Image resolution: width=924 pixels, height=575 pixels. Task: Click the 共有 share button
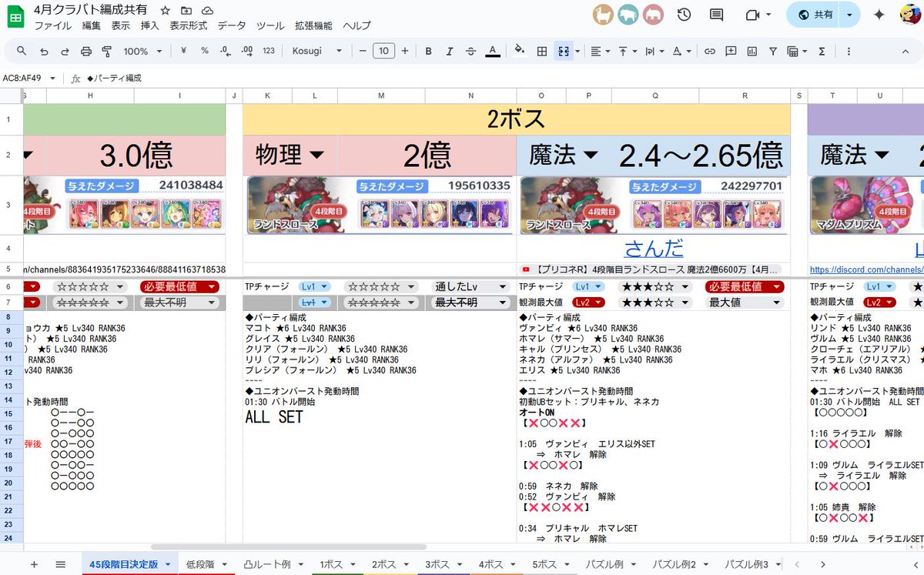coord(815,15)
